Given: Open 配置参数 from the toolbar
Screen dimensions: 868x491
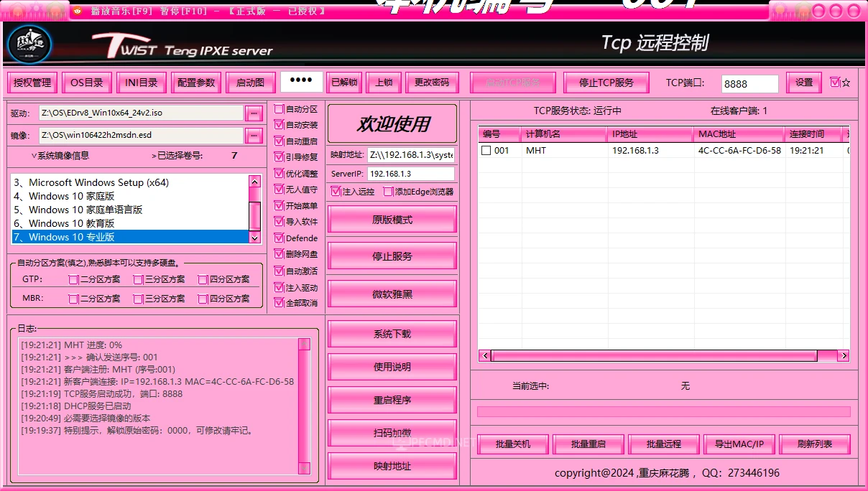Looking at the screenshot, I should point(195,82).
